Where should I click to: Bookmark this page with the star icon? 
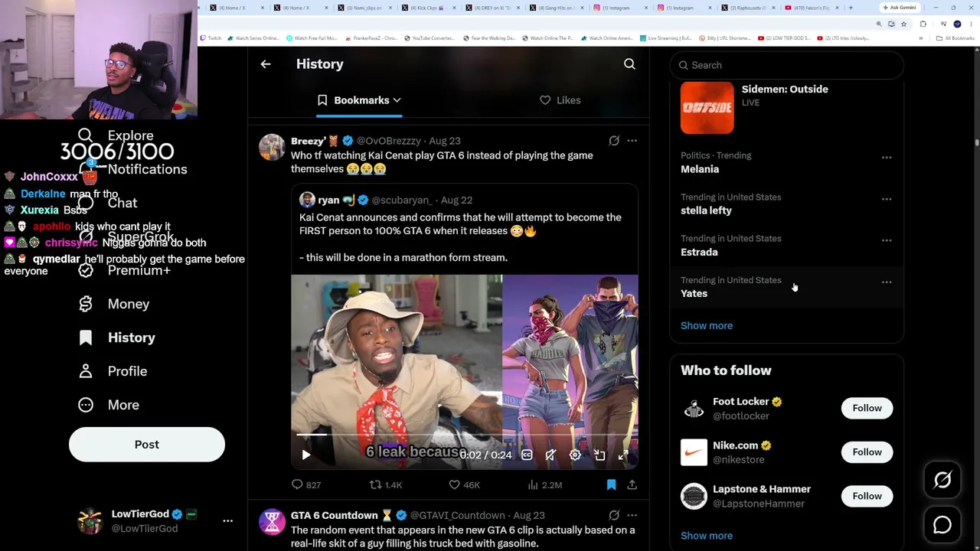tap(903, 24)
